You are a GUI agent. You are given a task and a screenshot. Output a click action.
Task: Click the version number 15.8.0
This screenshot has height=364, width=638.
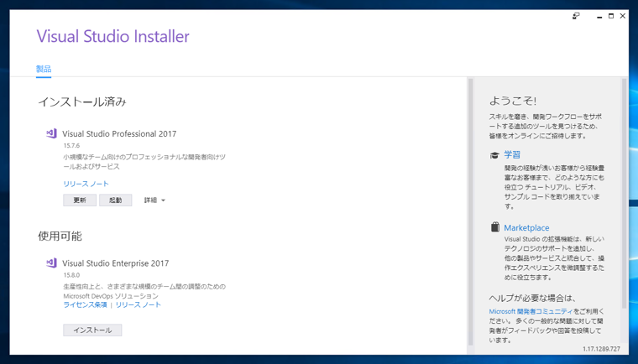click(x=71, y=275)
